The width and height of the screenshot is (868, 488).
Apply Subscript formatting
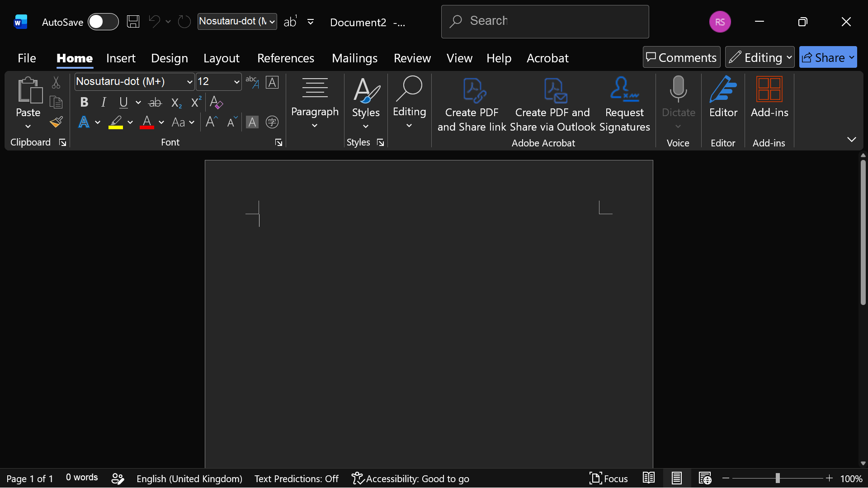point(176,103)
